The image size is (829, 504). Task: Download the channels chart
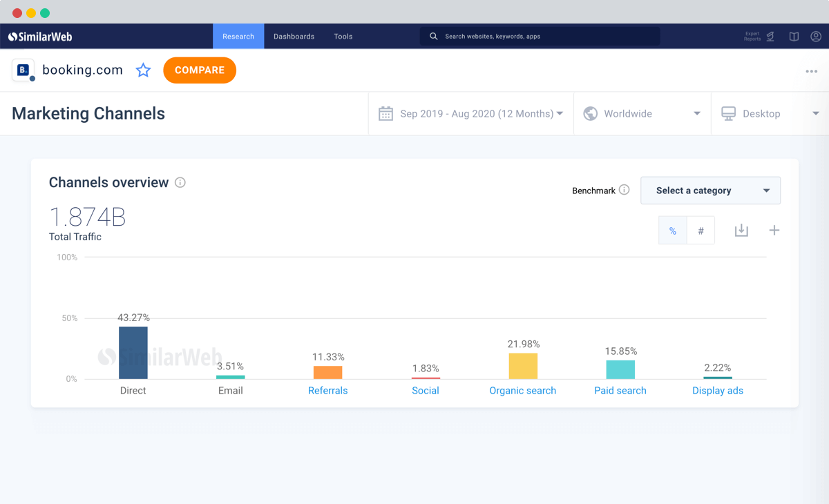click(741, 231)
